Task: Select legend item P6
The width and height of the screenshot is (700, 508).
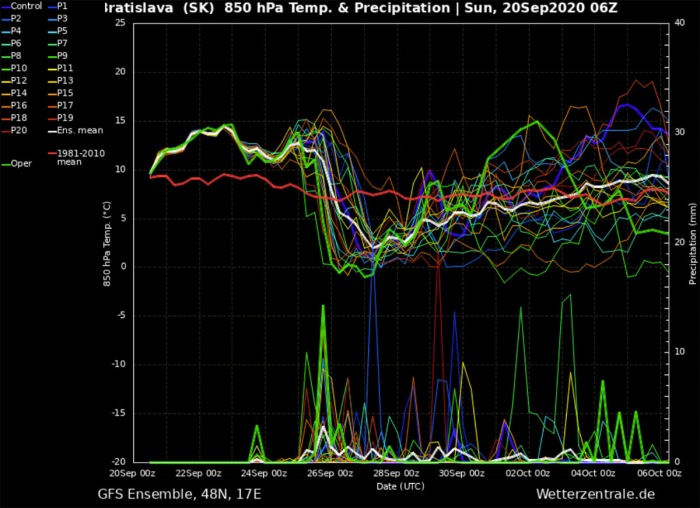Action: [x=11, y=44]
